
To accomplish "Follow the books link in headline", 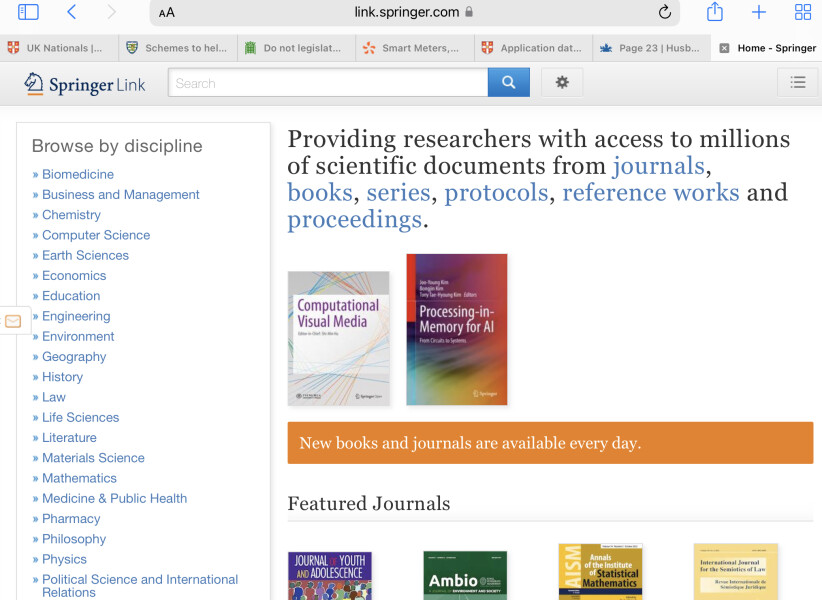I will tap(320, 192).
